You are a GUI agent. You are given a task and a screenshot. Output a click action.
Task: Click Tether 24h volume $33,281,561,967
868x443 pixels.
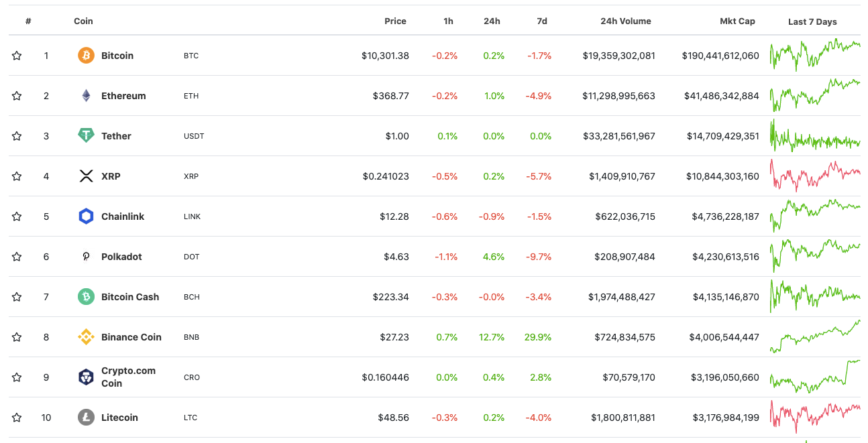coord(619,136)
